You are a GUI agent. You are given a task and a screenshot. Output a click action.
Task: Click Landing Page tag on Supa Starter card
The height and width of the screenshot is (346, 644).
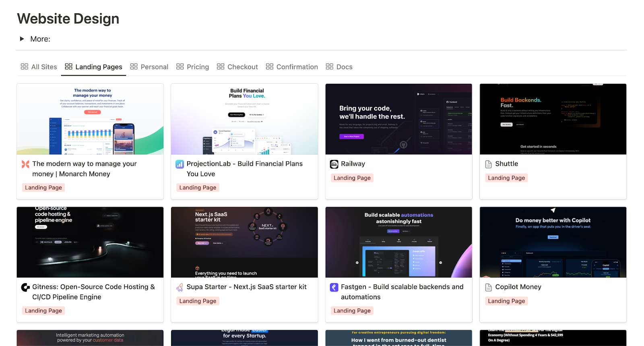click(198, 301)
